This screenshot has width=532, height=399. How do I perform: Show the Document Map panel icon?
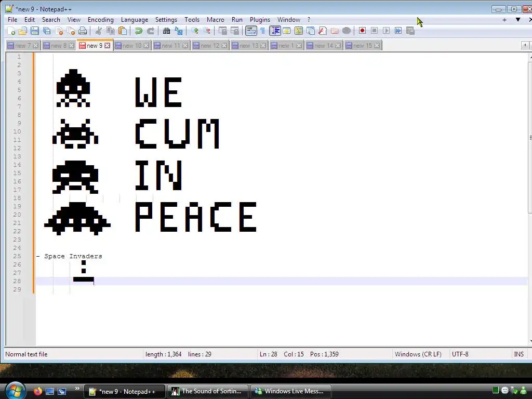(x=299, y=31)
